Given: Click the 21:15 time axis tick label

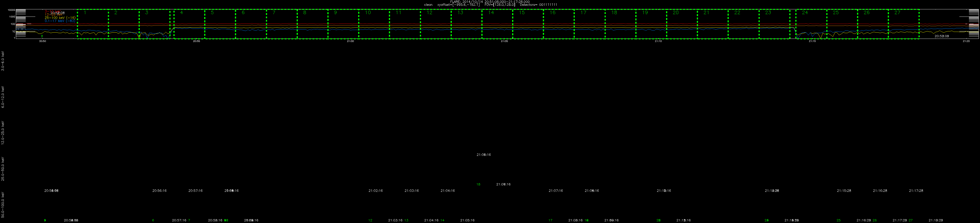Looking at the screenshot, I should 812,41.
